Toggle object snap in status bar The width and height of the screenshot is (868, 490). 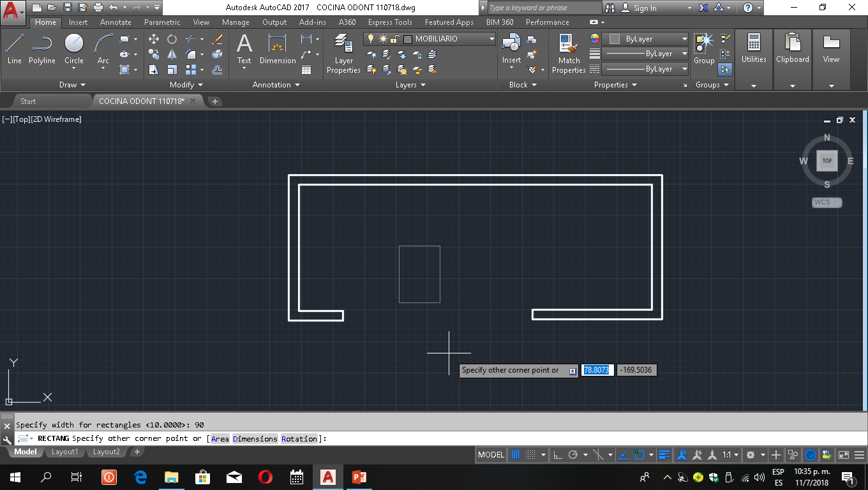[x=639, y=455]
